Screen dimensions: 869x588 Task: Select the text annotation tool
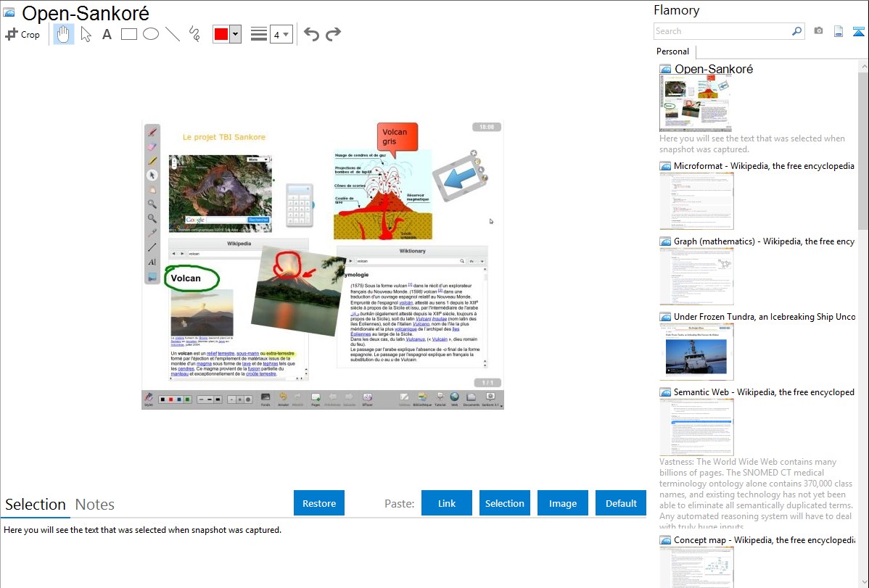(107, 34)
